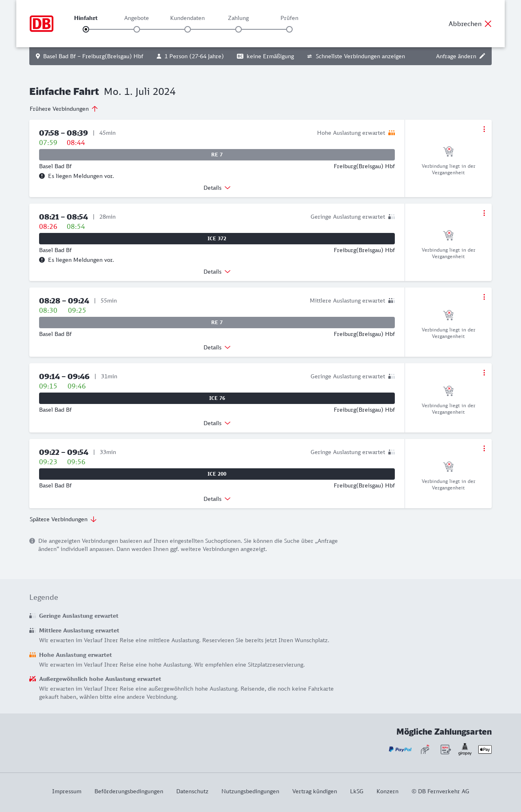Viewport: 521px width, 812px height.
Task: Expand Details for ICE 76 connection
Action: pos(217,423)
